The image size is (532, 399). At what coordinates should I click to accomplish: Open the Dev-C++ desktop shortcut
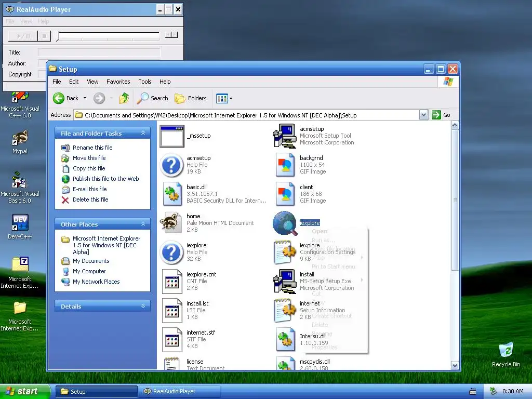[20, 227]
